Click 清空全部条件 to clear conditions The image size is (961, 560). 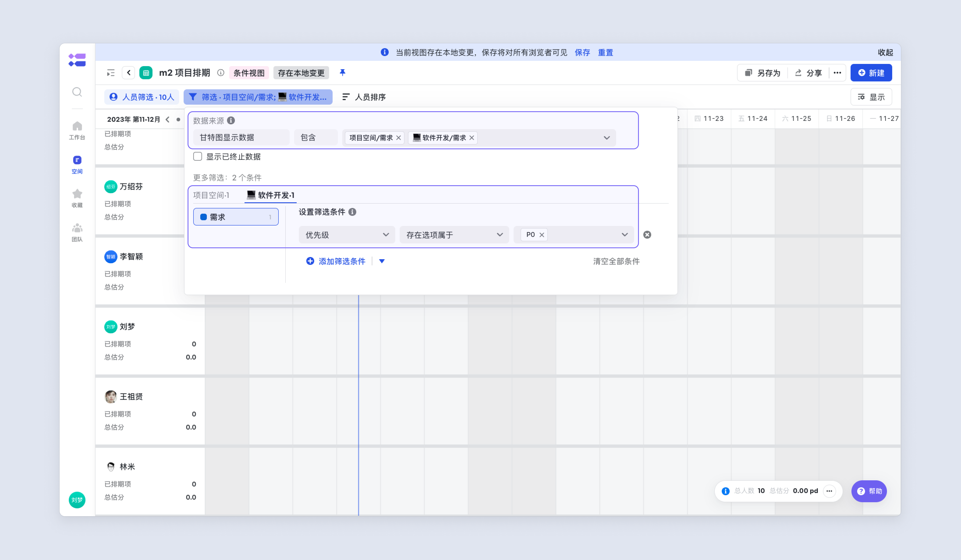tap(616, 261)
